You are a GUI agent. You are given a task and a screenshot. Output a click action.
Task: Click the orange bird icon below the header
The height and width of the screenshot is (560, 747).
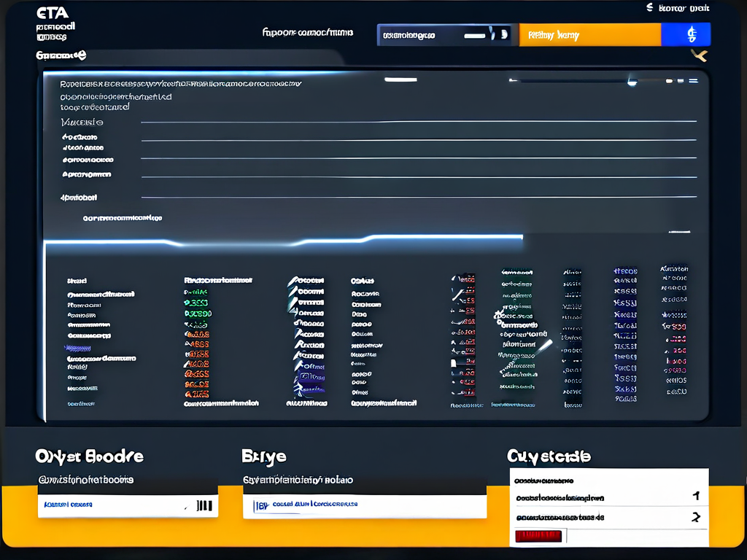point(699,55)
